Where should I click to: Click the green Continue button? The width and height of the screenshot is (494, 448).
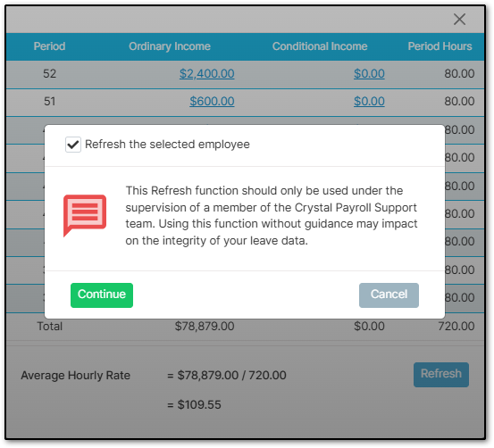click(102, 295)
